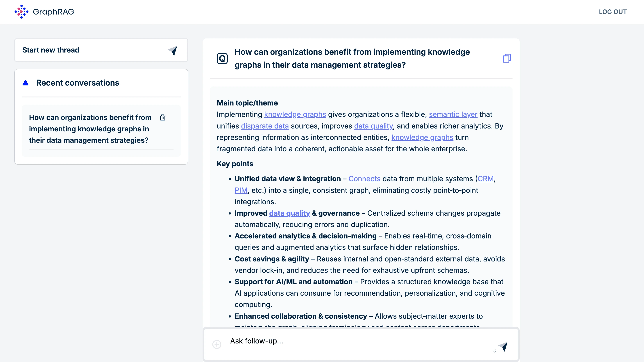Open the Connects link in key points
Image resolution: width=644 pixels, height=362 pixels.
pyautogui.click(x=364, y=179)
